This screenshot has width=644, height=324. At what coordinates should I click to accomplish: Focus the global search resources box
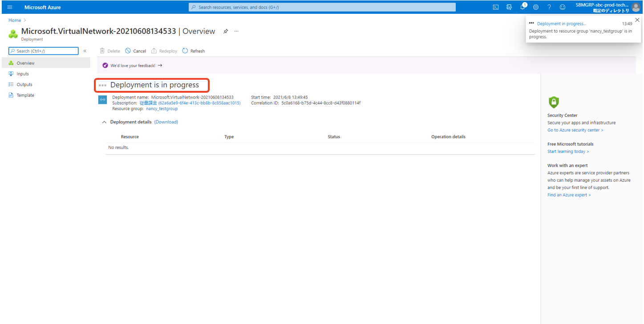point(322,7)
